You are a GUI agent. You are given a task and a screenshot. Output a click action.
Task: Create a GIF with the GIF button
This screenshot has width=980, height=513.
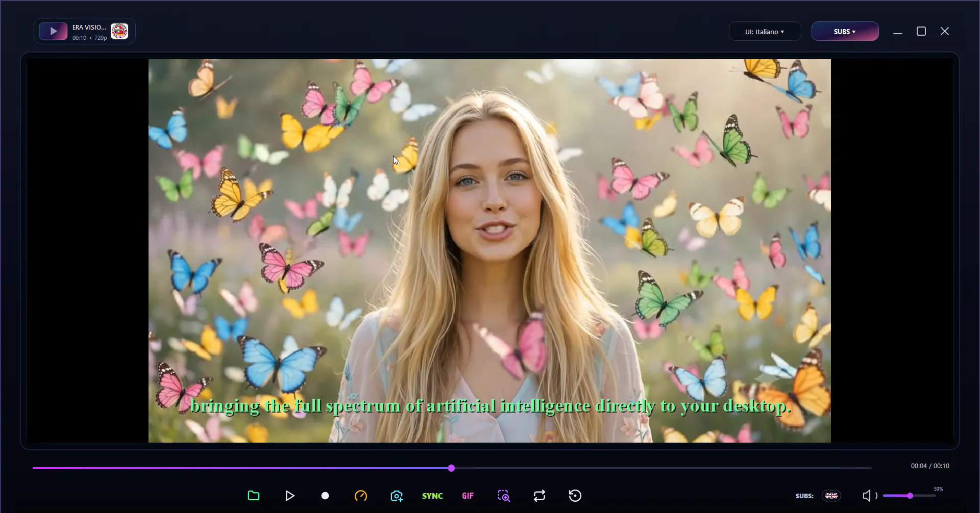468,496
